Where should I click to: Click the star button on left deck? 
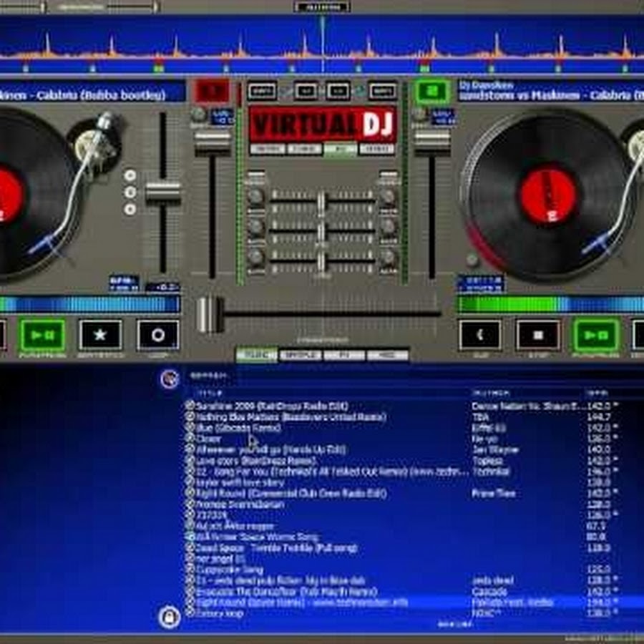(x=100, y=335)
